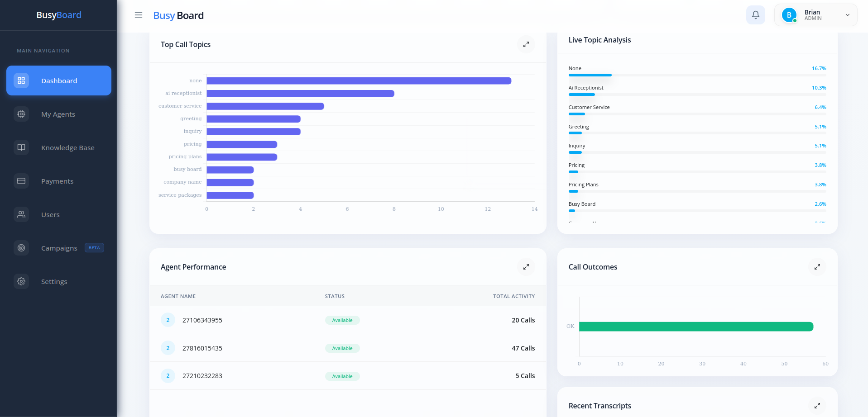This screenshot has height=417, width=868.
Task: Open notifications bell icon
Action: coord(756,15)
